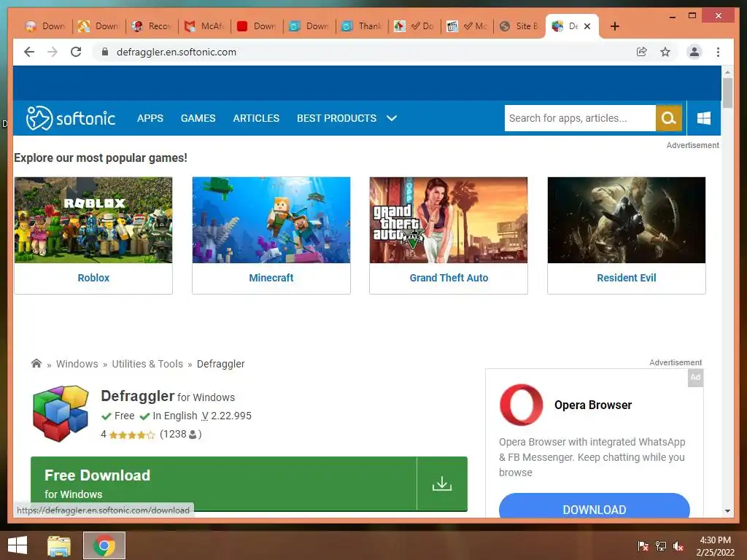Click the browser forward arrow

(53, 52)
